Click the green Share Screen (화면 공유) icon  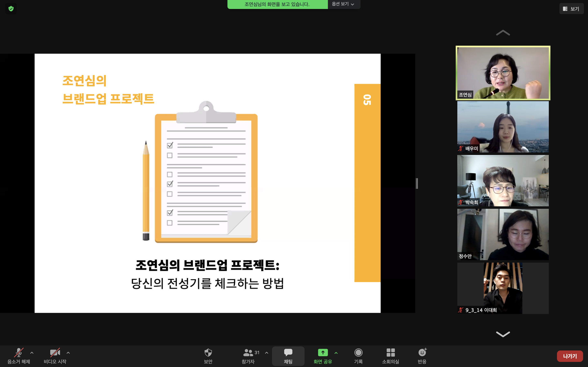[323, 353]
